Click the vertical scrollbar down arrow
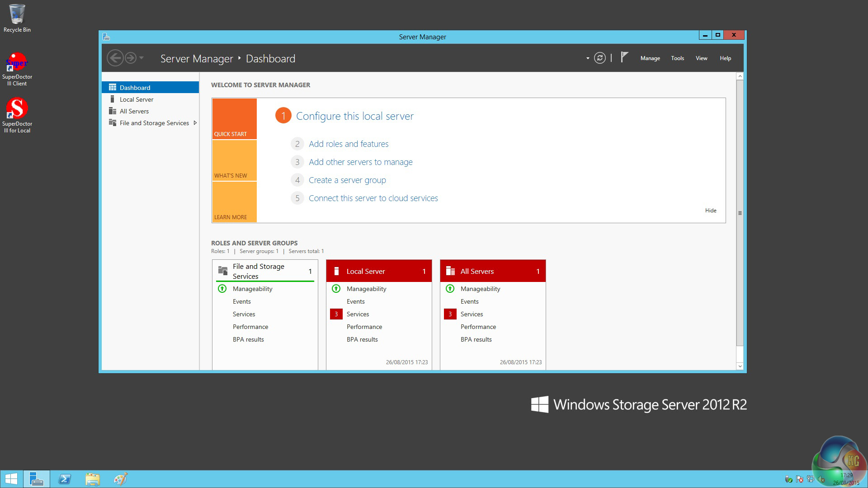 [x=740, y=366]
